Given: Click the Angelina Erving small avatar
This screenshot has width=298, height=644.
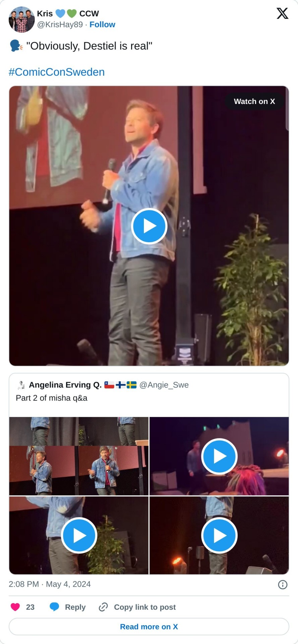Looking at the screenshot, I should click(21, 385).
